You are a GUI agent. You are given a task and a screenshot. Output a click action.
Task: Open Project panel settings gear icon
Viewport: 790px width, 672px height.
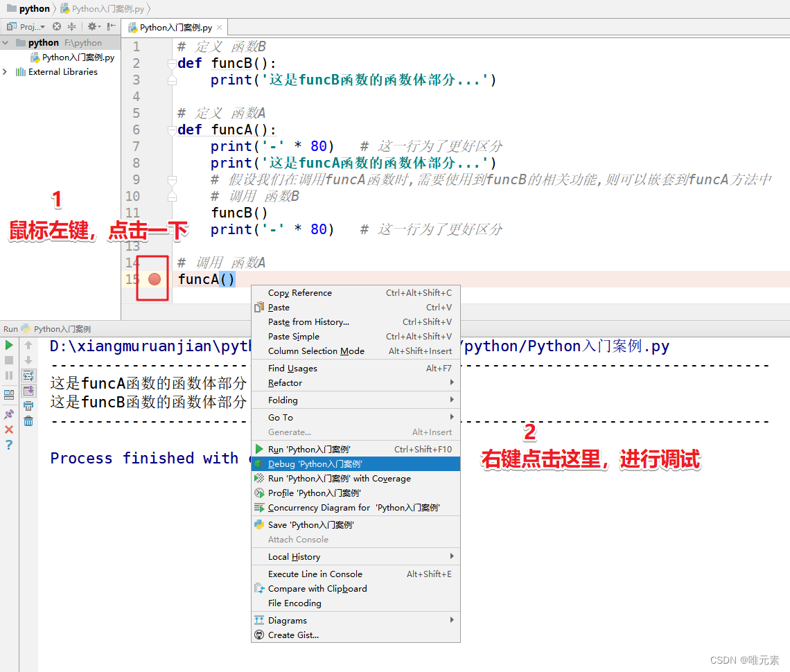92,26
